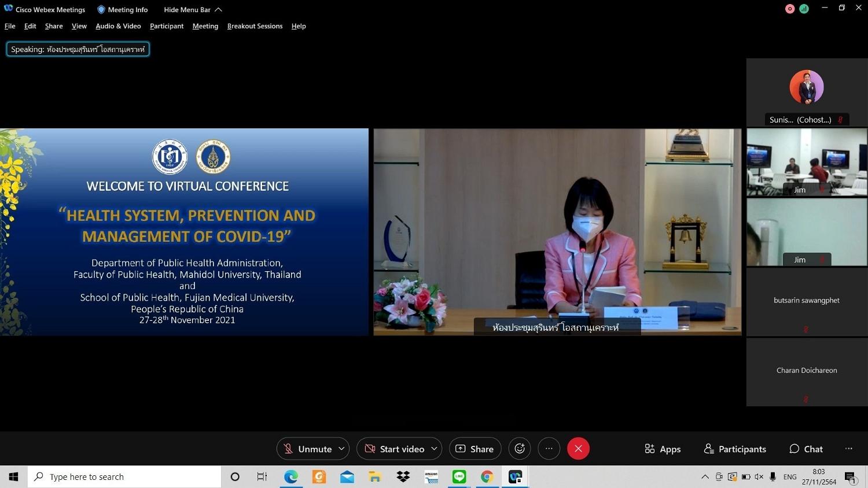The image size is (868, 488).
Task: Switch to Google Chrome on taskbar
Action: tap(487, 477)
